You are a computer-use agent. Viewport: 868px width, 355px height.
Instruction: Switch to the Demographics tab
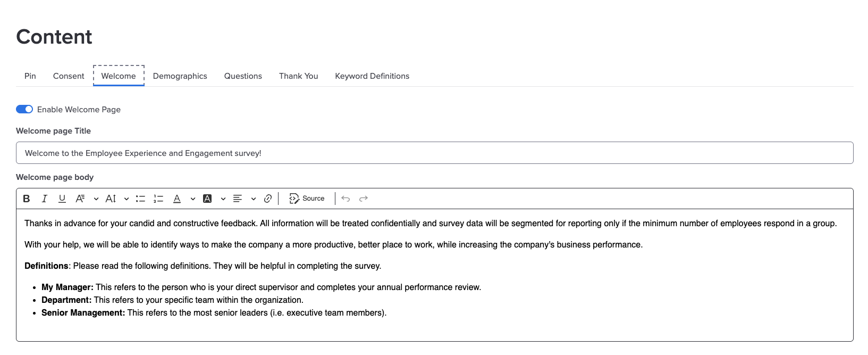pyautogui.click(x=180, y=76)
